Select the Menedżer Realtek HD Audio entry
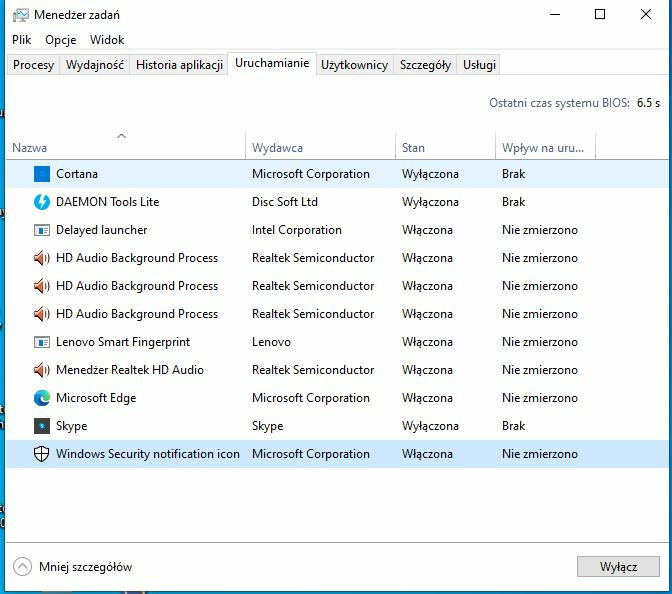 (x=130, y=370)
